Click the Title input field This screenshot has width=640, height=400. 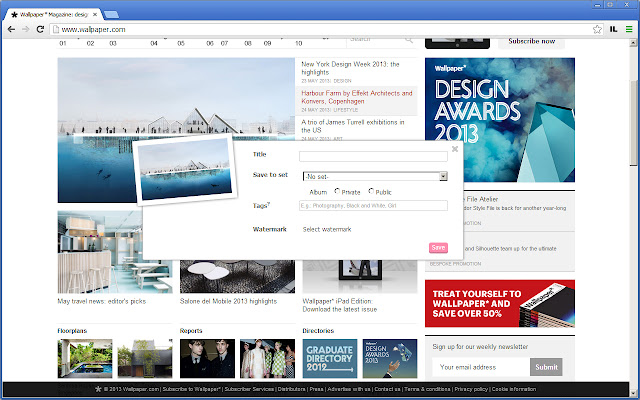(373, 156)
